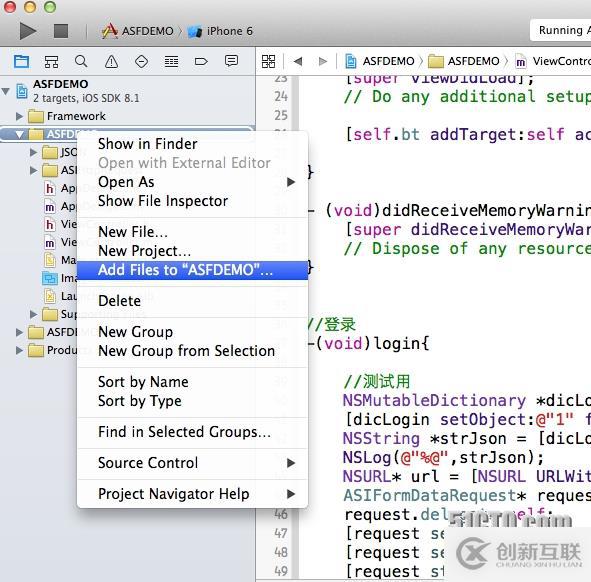Click the ViewController file breadcrumb

click(x=553, y=61)
